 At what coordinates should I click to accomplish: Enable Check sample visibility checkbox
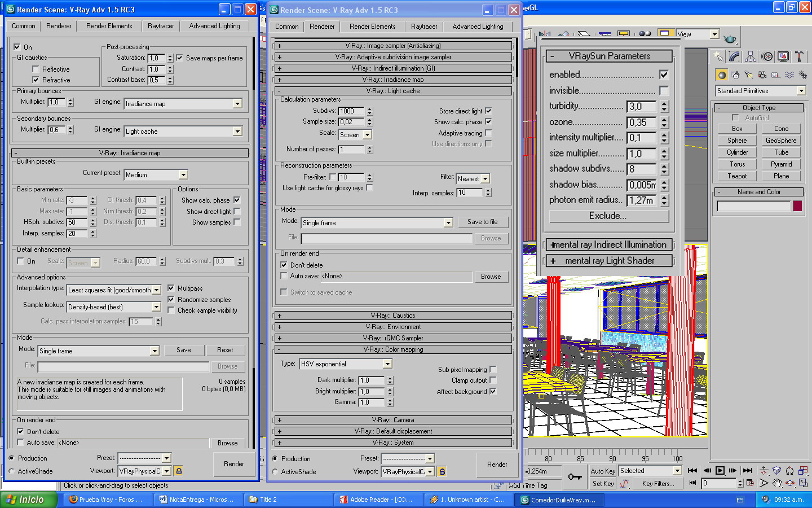coord(171,310)
